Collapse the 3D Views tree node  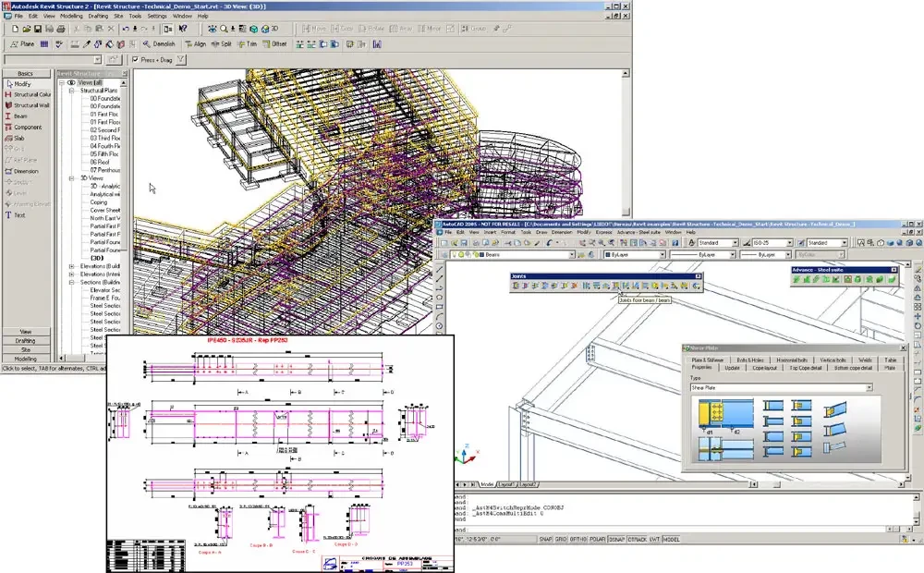tap(72, 178)
